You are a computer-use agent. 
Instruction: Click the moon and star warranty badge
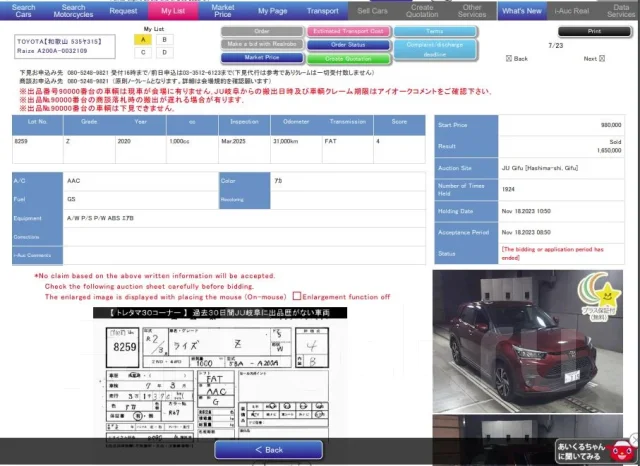tap(600, 295)
